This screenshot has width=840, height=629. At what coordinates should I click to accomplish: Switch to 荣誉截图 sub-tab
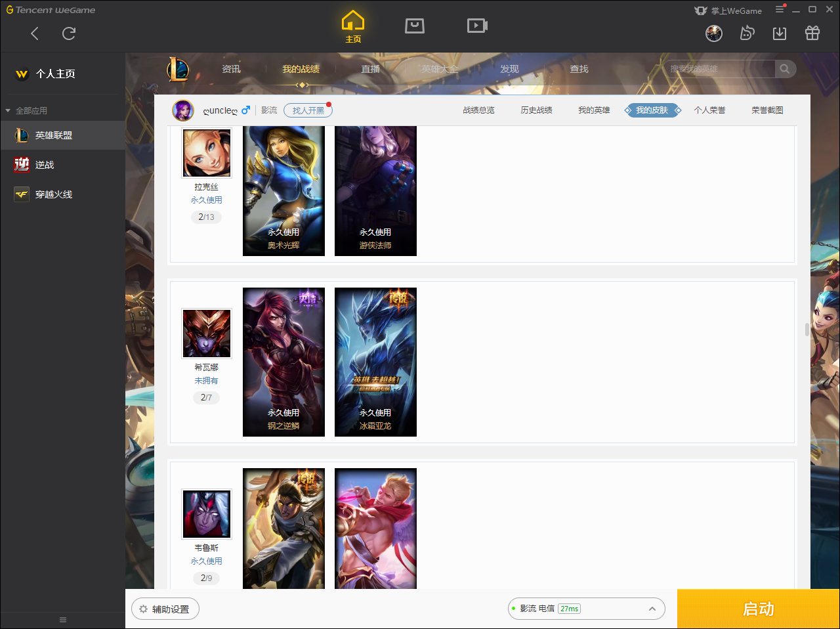pyautogui.click(x=767, y=110)
